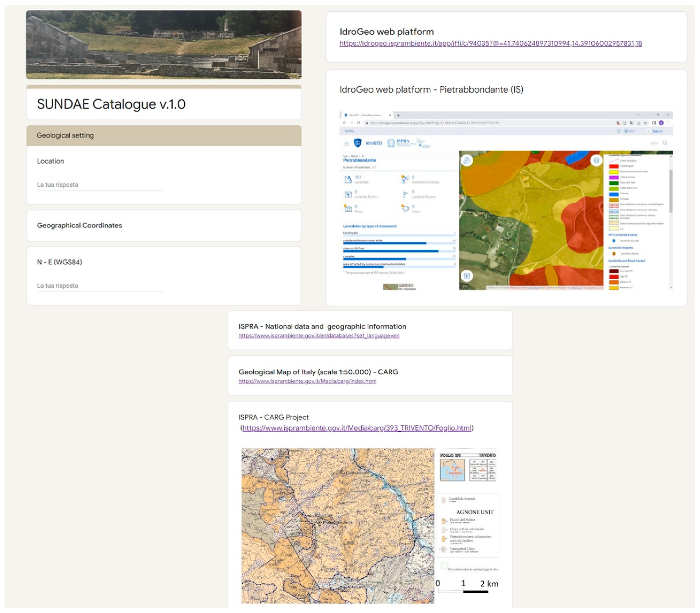Screen dimensions: 700x613
Task: Click the IdroGEO search magnifier icon
Action: click(665, 143)
